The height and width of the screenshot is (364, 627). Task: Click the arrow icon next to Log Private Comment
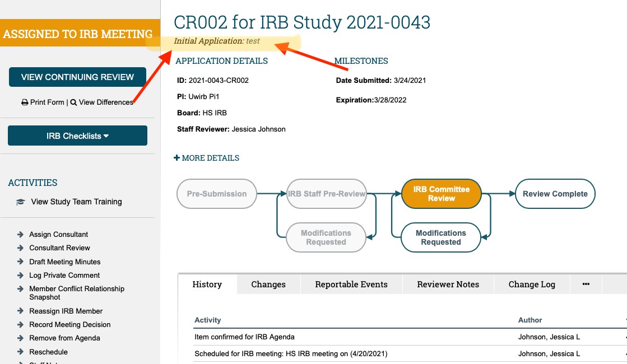(x=20, y=276)
